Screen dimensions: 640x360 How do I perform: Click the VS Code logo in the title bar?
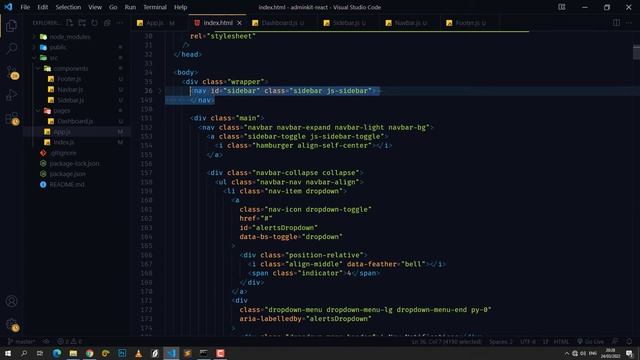pos(8,7)
